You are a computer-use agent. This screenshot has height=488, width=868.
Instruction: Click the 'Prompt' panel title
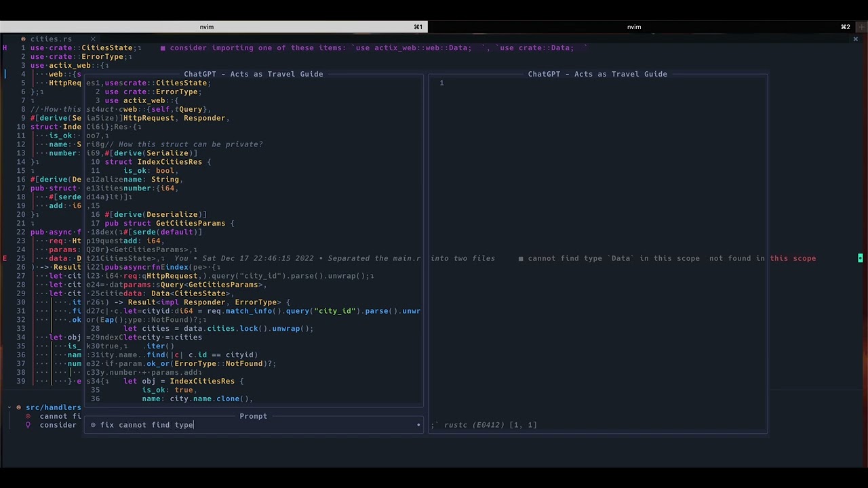pos(254,416)
